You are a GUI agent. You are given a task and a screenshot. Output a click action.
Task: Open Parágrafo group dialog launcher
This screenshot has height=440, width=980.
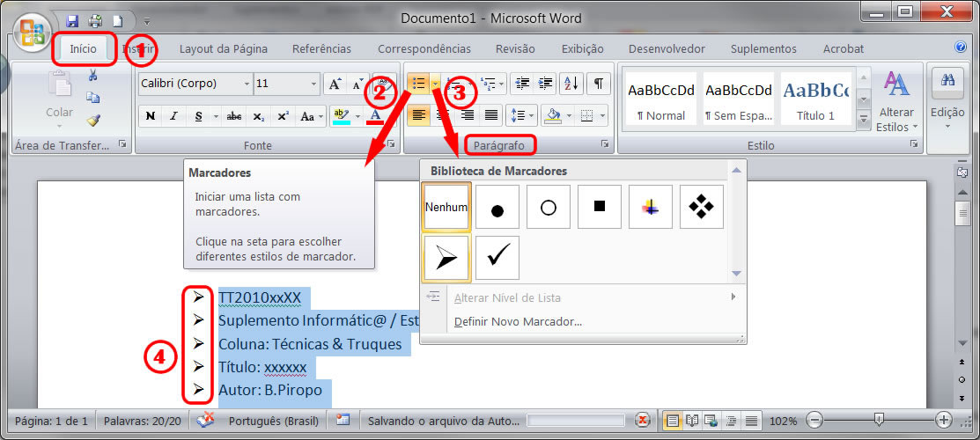click(x=604, y=144)
